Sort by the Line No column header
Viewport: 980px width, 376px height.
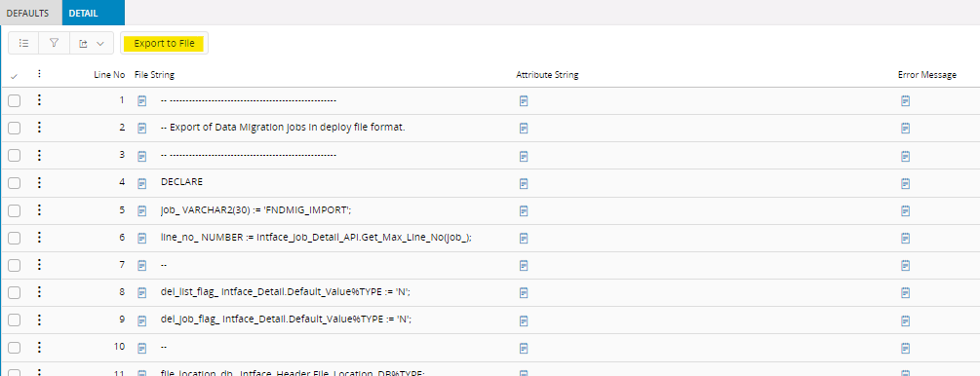(109, 75)
